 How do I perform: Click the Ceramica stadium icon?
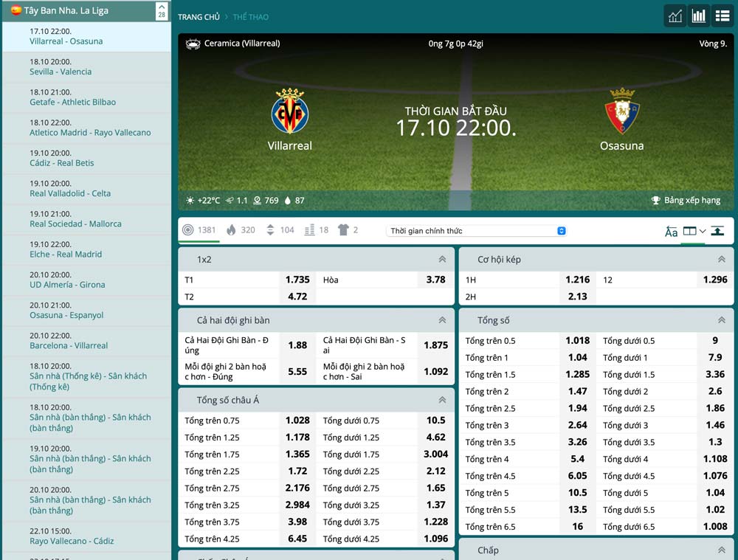tap(193, 44)
